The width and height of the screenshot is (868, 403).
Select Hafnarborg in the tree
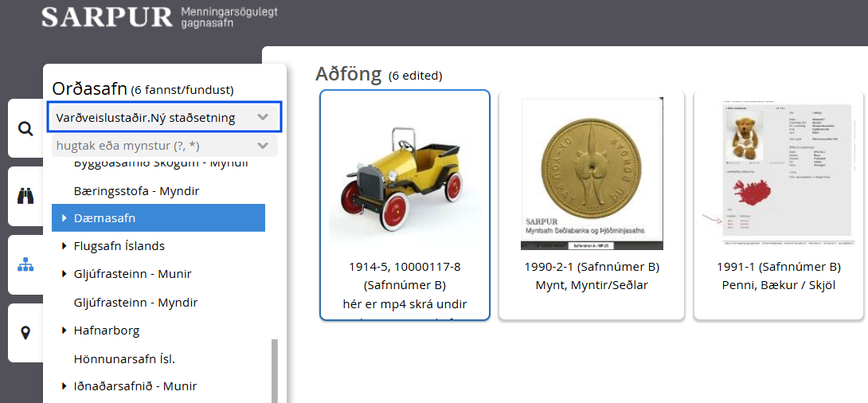click(106, 331)
